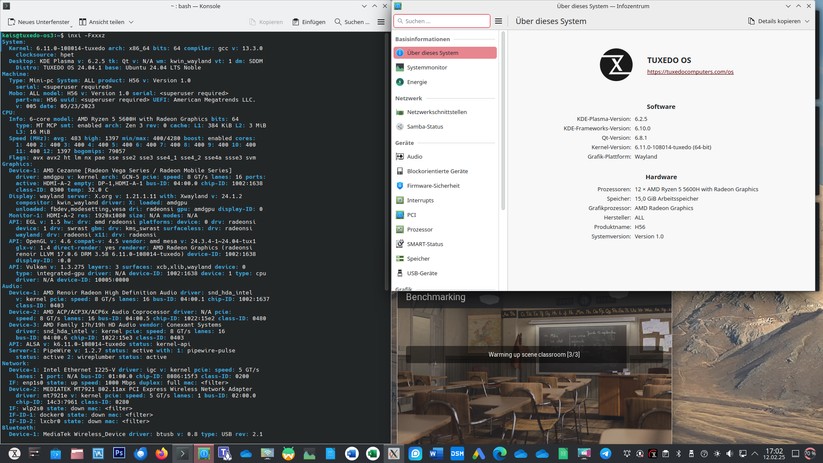Show the USB-Geräte information page
The width and height of the screenshot is (823, 463).
(421, 273)
